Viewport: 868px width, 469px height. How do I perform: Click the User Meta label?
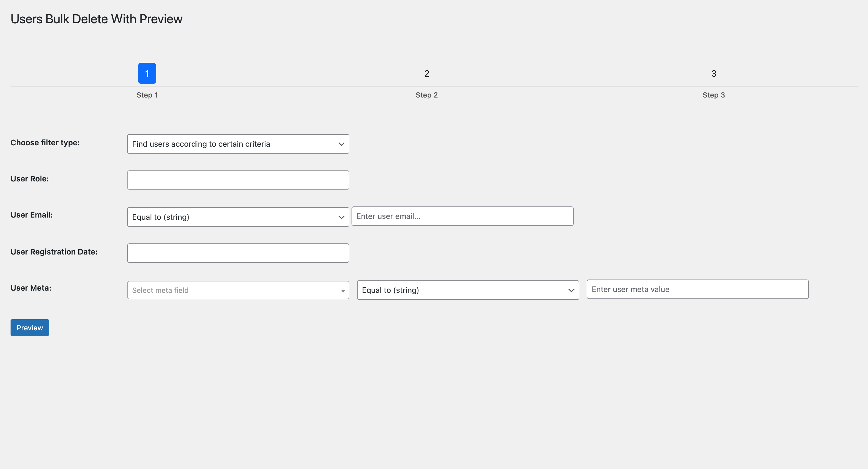point(31,288)
